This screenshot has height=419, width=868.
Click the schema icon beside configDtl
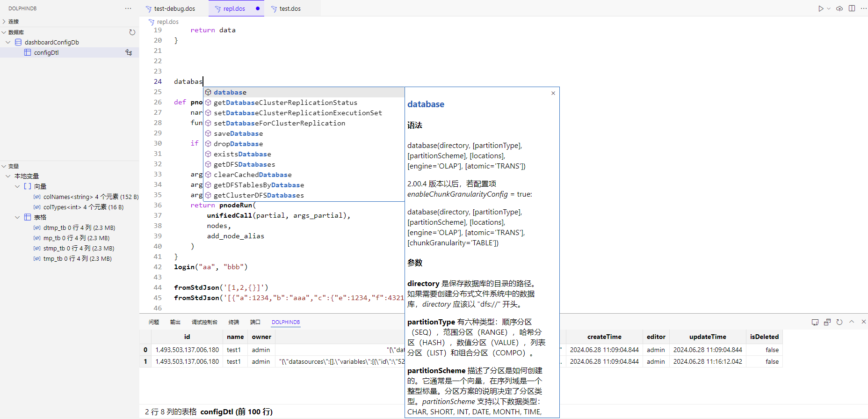tap(129, 52)
